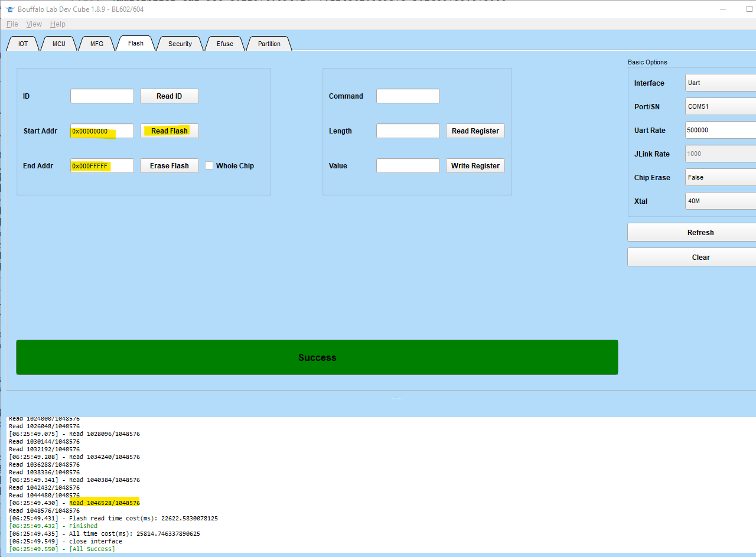This screenshot has width=756, height=557.
Task: Select the Flash tab
Action: [136, 43]
